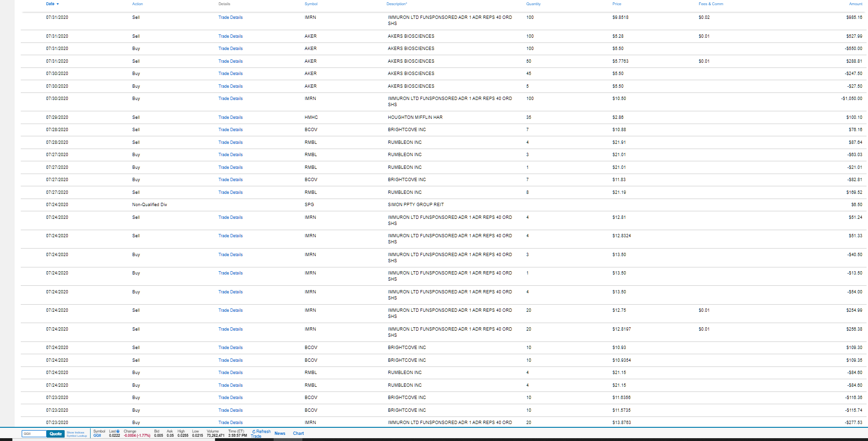Open Trade Details for the HMHC sale
This screenshot has width=868, height=441.
(x=230, y=117)
